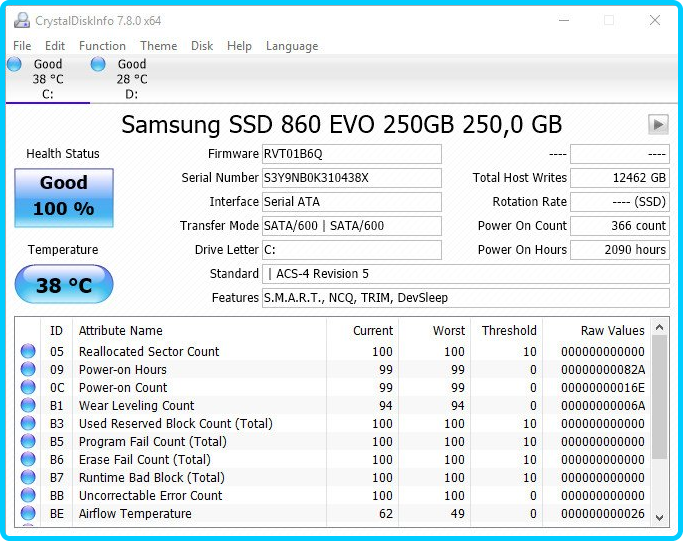
Task: Click the attribute list scrollbar thumb
Action: click(x=659, y=396)
